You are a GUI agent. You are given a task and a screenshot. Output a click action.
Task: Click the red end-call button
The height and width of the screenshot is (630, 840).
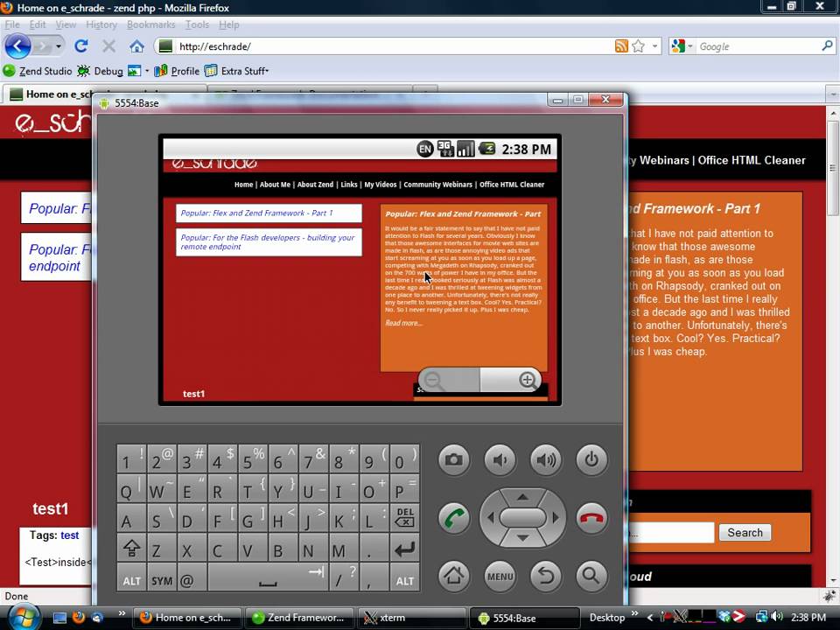pyautogui.click(x=591, y=518)
